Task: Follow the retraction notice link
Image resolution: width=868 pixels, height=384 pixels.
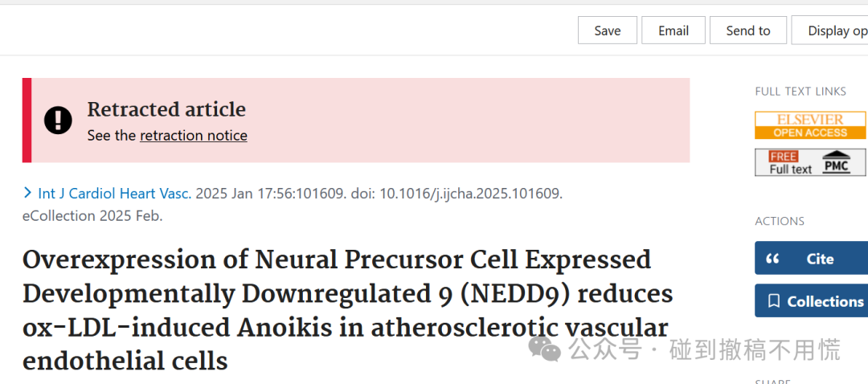Action: click(194, 136)
